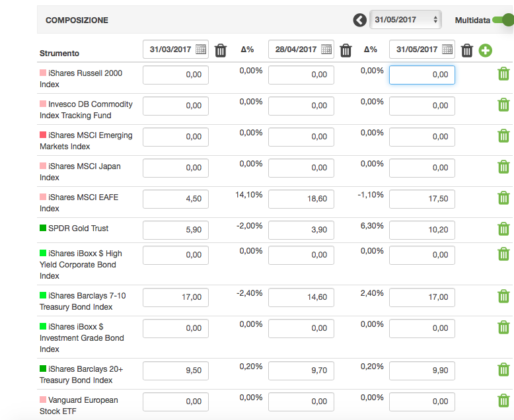Delete the 31/03/2017 date column
Image resolution: width=514 pixels, height=420 pixels.
(221, 50)
